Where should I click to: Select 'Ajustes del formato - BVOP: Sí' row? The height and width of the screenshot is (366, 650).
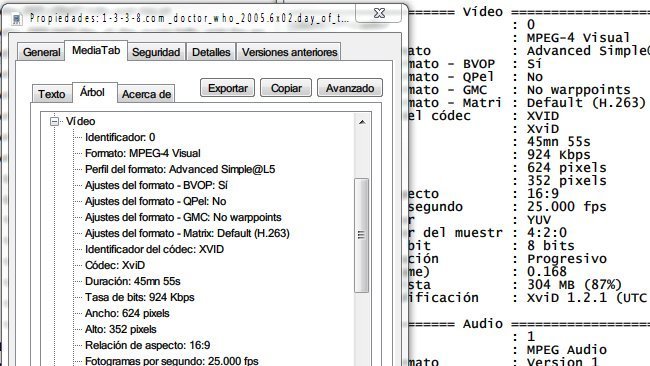point(156,185)
